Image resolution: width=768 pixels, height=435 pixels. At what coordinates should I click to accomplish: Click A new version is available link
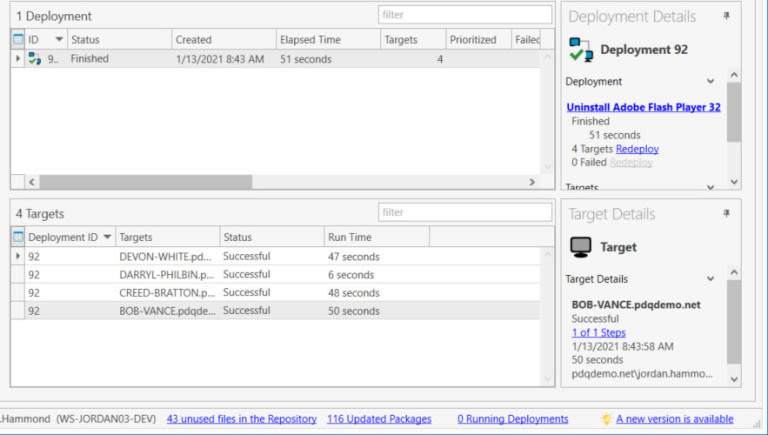pos(674,419)
